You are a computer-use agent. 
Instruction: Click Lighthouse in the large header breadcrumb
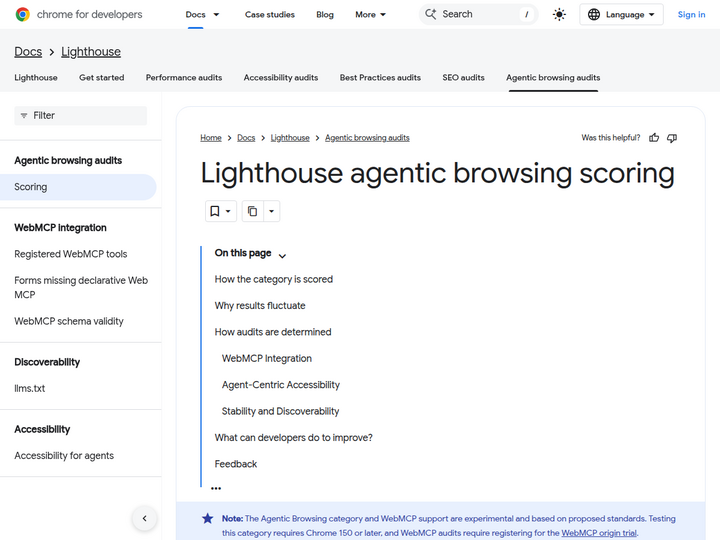[91, 52]
